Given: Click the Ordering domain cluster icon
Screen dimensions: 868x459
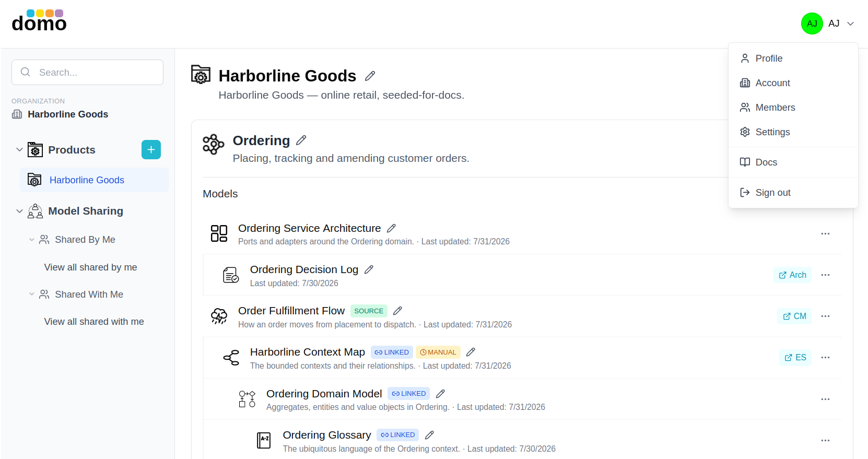Looking at the screenshot, I should (x=213, y=144).
